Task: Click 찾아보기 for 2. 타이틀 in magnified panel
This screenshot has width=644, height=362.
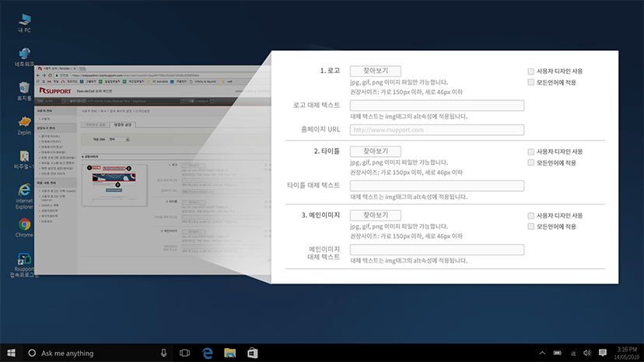Action: (x=376, y=151)
